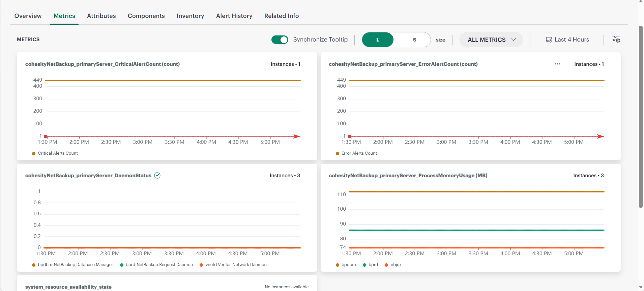Disable the Synchronize Tooltip switch
This screenshot has width=644, height=291.
pyautogui.click(x=280, y=40)
